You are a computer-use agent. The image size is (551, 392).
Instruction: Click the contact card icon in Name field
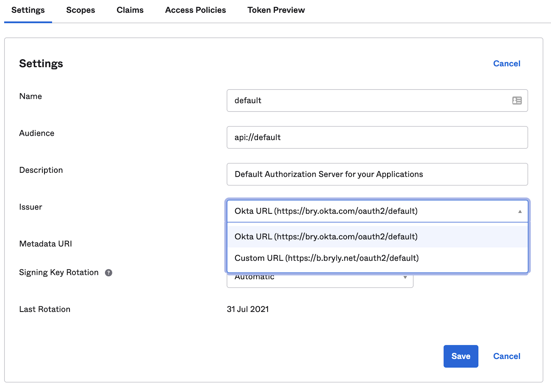point(517,100)
